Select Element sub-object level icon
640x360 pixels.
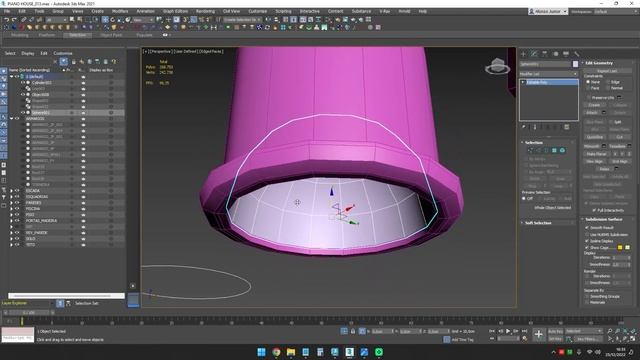point(562,151)
